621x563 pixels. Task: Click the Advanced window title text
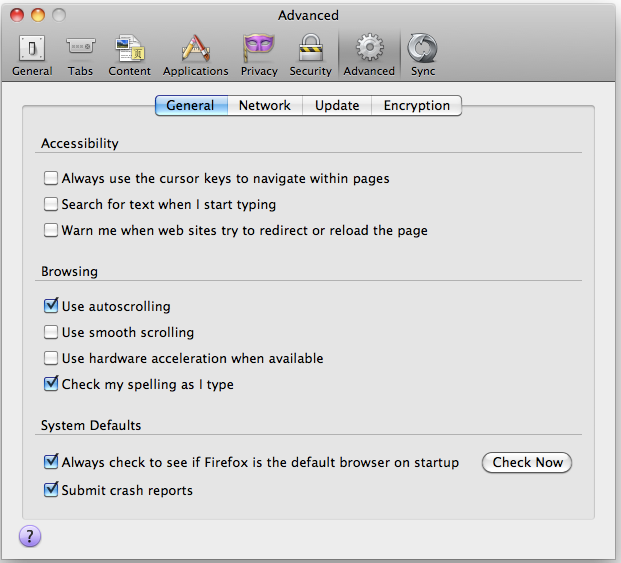click(308, 15)
